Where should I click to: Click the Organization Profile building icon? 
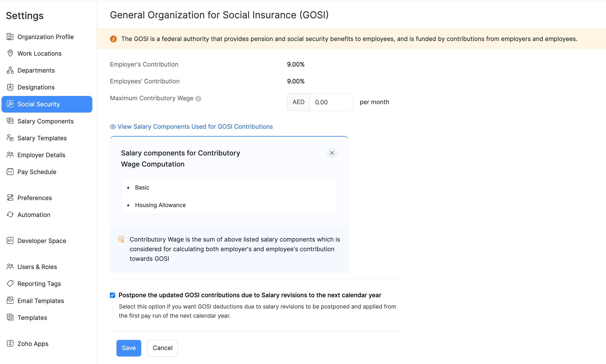click(x=10, y=37)
